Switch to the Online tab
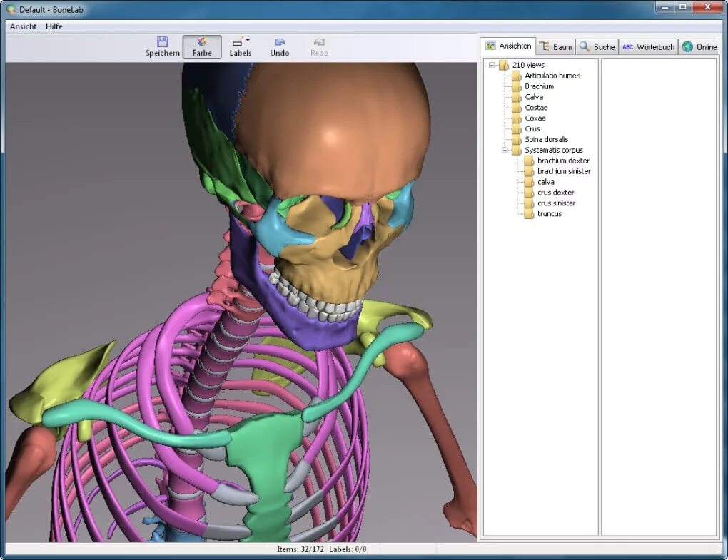The width and height of the screenshot is (728, 560). 699,47
